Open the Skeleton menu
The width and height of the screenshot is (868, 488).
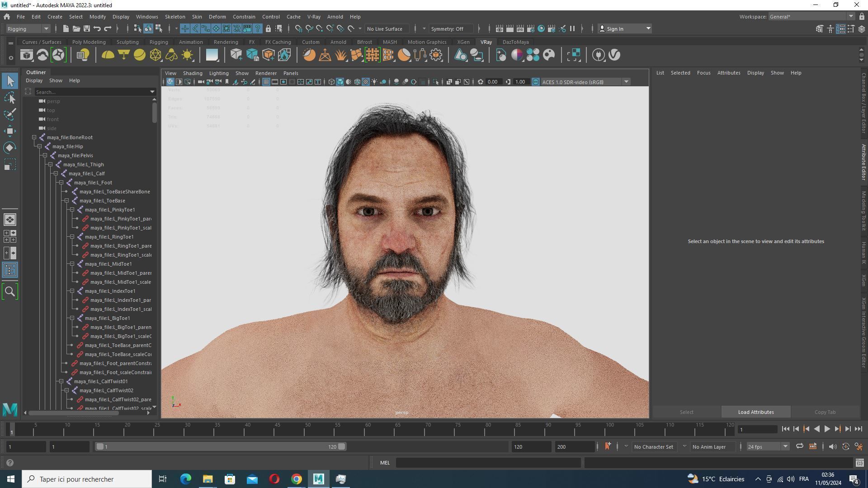pyautogui.click(x=175, y=17)
